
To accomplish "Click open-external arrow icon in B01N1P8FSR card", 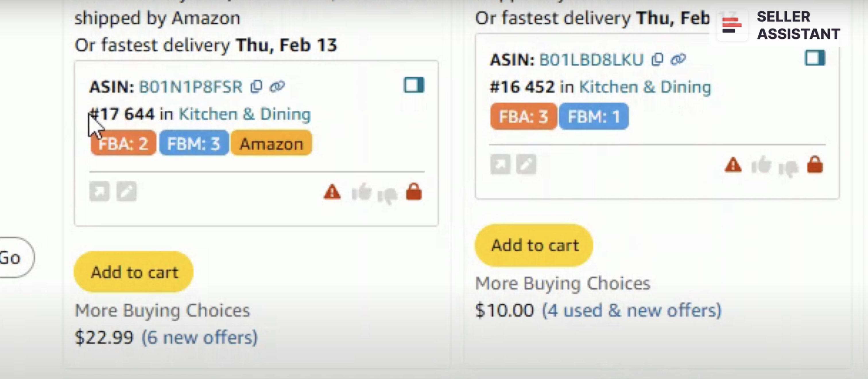I will coord(99,192).
